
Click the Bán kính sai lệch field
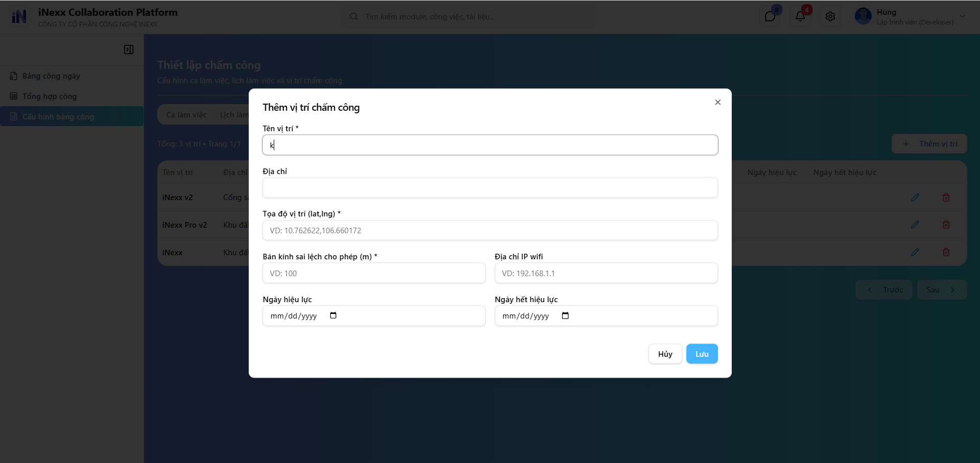(x=373, y=273)
